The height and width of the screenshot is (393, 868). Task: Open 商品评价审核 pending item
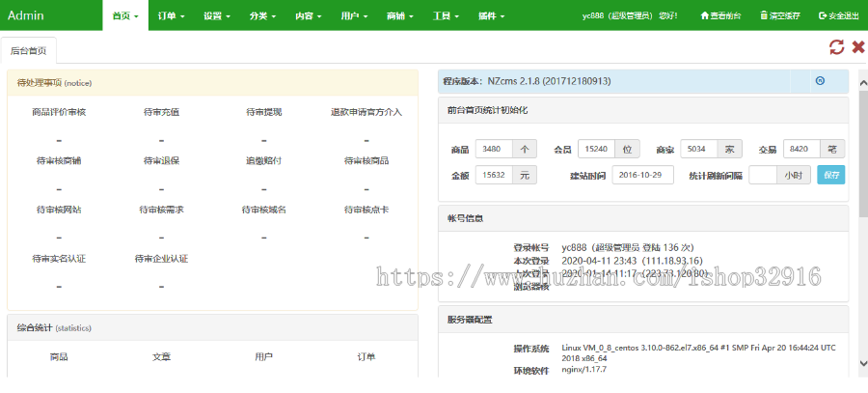(59, 112)
